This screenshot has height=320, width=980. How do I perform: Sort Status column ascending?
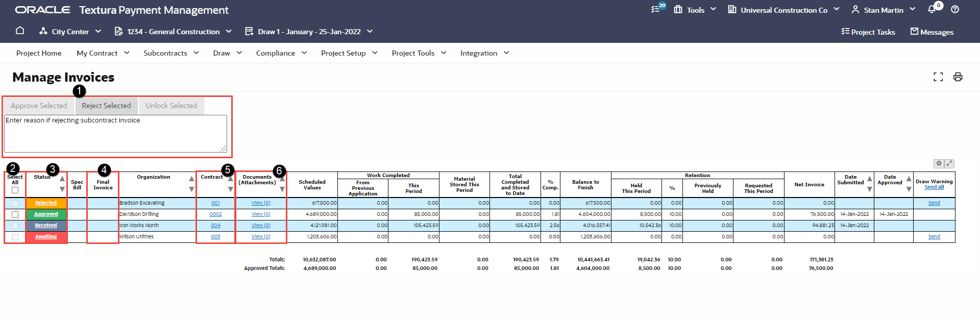tap(62, 179)
